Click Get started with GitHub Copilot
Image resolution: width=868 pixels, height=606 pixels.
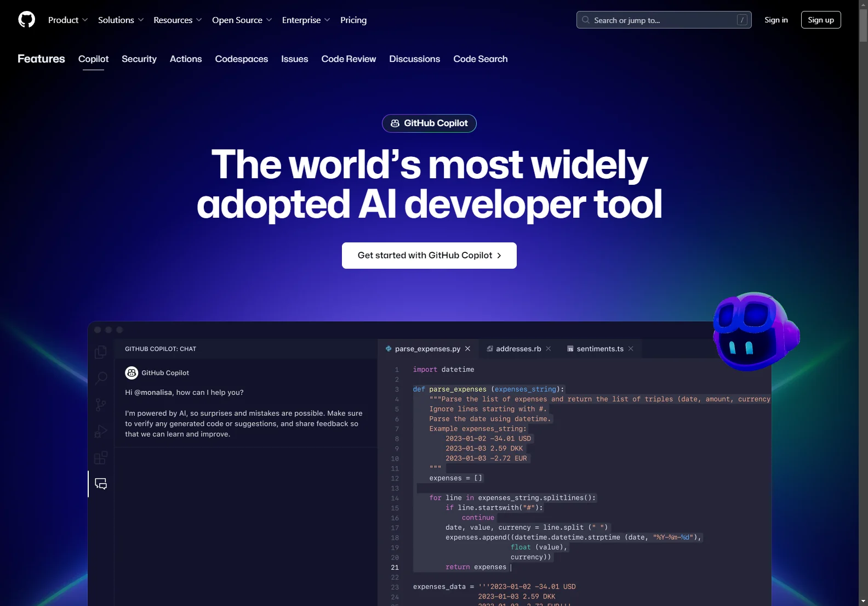(x=429, y=256)
